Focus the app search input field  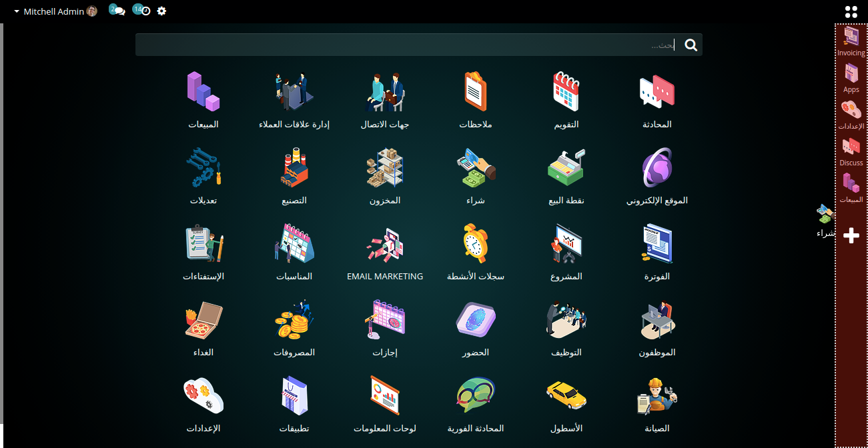click(x=407, y=45)
